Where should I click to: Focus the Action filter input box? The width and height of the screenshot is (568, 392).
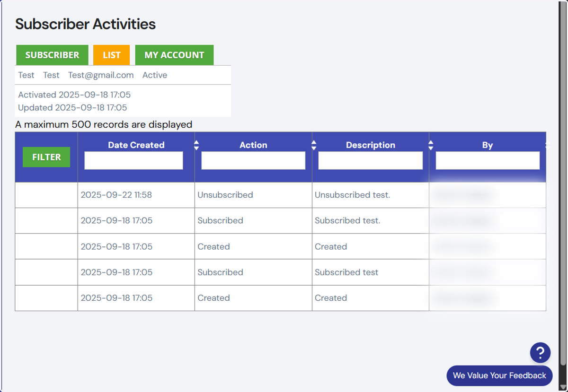[x=253, y=160]
